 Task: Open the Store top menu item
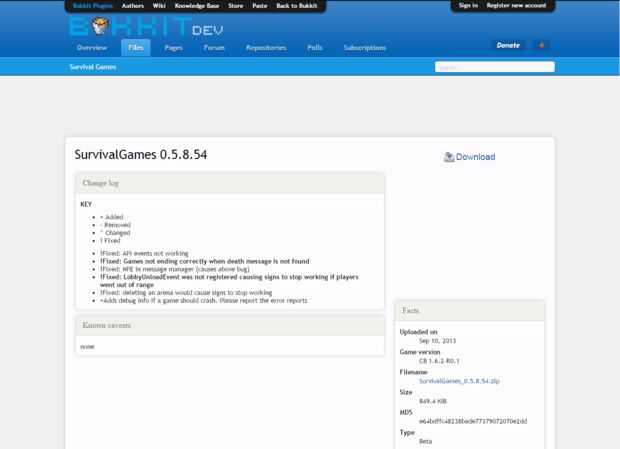(236, 6)
